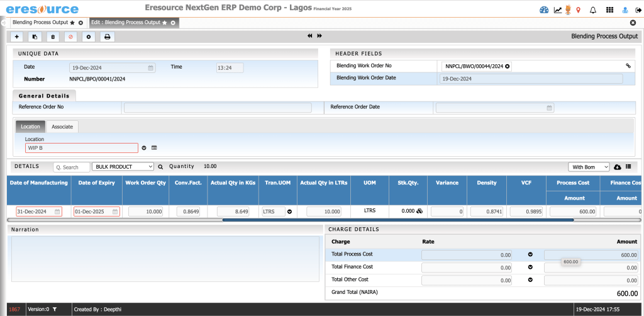Open the apps grid icon

pos(609,10)
